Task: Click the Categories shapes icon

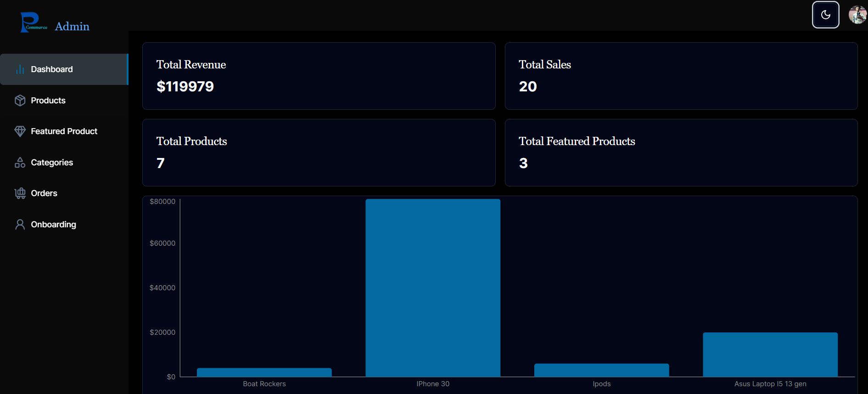Action: point(20,163)
